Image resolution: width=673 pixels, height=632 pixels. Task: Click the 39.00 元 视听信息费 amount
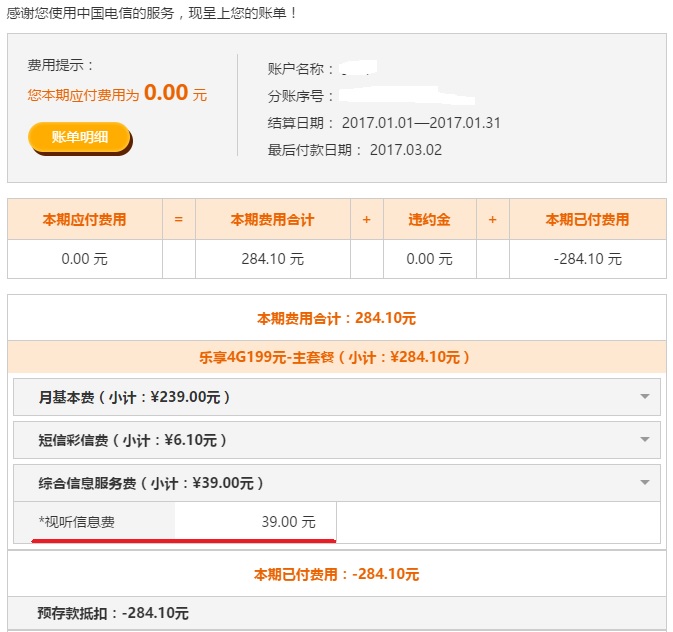coord(288,522)
